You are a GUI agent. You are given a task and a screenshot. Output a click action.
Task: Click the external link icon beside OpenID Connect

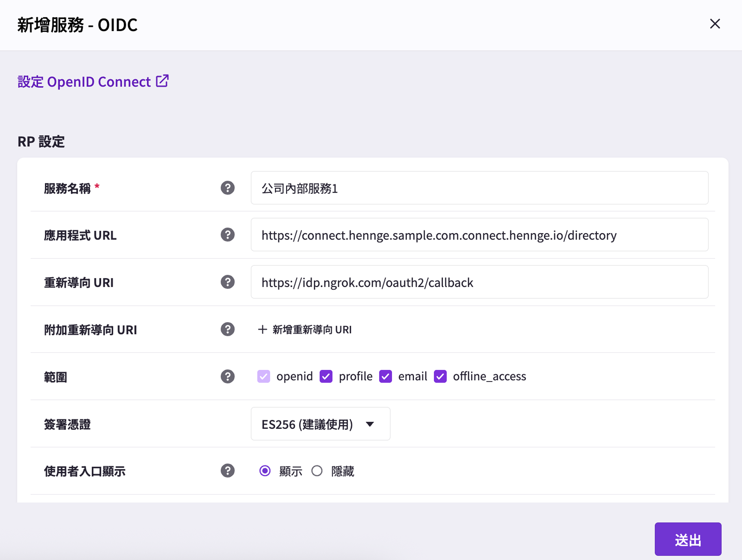pos(162,81)
